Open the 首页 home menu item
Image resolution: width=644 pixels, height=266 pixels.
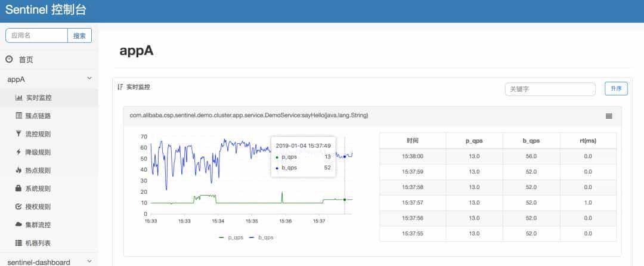pos(26,60)
